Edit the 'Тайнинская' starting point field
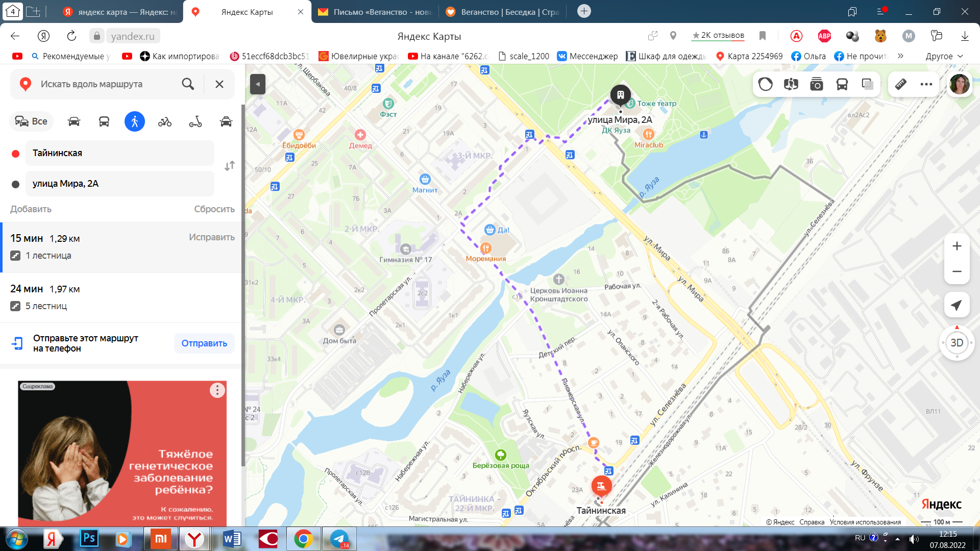The image size is (980, 551). pos(120,153)
